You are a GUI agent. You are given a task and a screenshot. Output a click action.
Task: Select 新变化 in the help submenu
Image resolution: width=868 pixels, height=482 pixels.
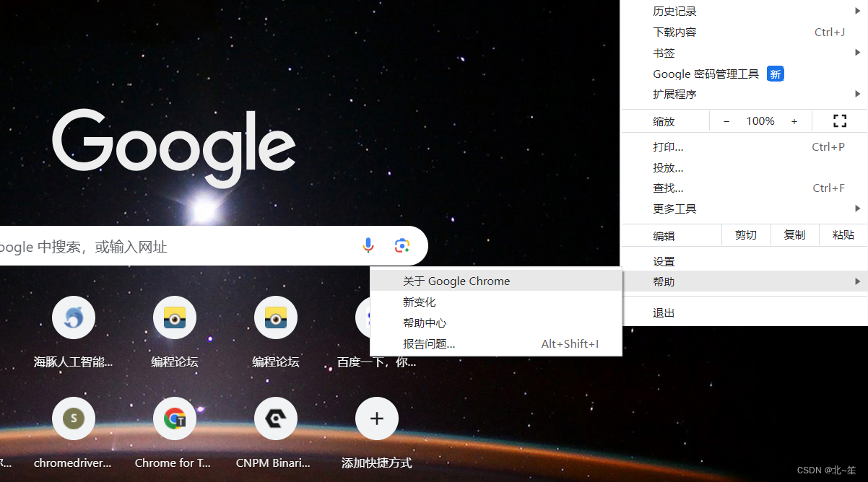pos(496,302)
